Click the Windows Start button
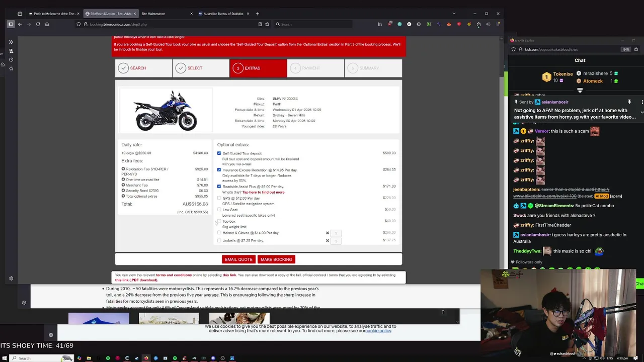Viewport: 644px width, 362px height. [4, 358]
